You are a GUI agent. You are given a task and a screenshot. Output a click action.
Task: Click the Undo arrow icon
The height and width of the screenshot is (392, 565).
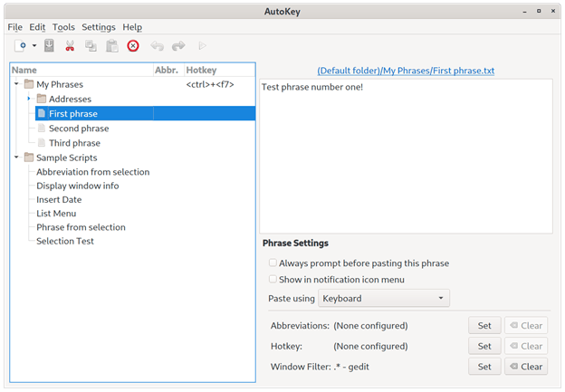pyautogui.click(x=157, y=45)
